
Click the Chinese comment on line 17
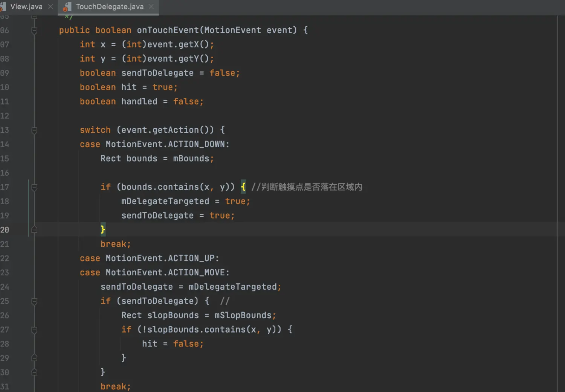(x=307, y=187)
